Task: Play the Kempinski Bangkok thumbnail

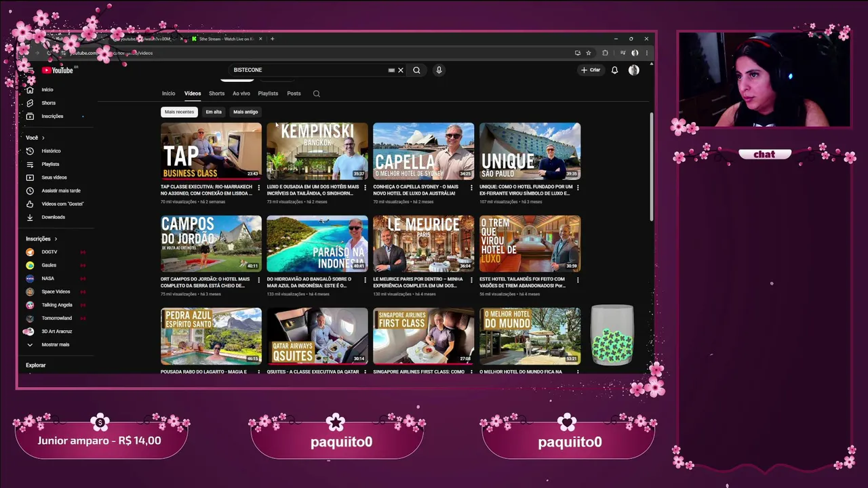Action: pyautogui.click(x=317, y=150)
